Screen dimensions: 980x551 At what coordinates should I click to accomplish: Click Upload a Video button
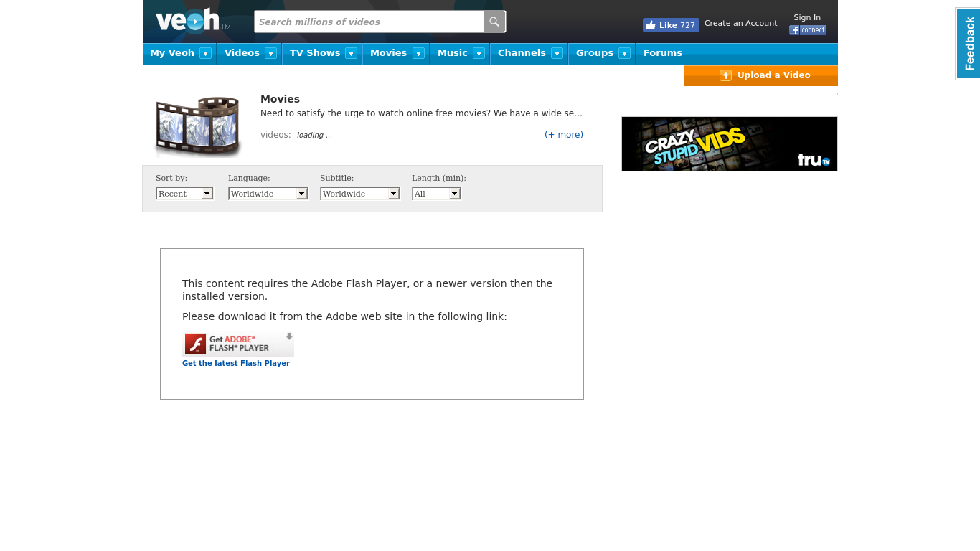tap(760, 75)
